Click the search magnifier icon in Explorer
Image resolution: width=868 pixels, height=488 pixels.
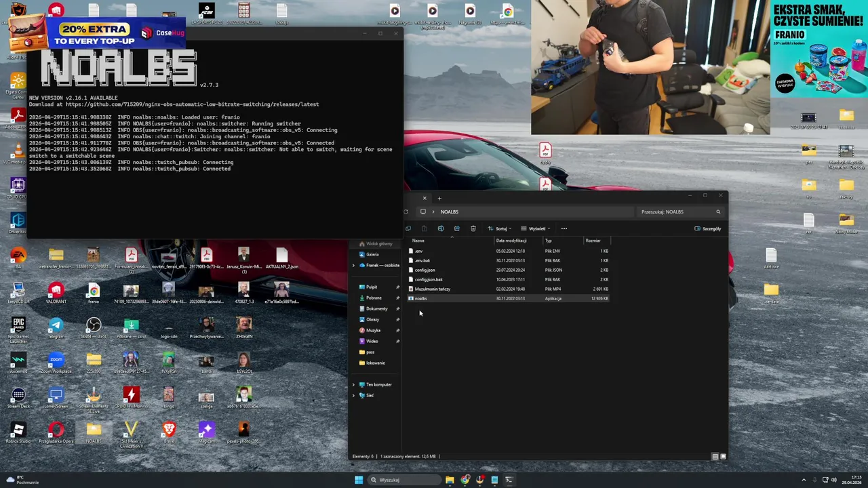click(718, 211)
